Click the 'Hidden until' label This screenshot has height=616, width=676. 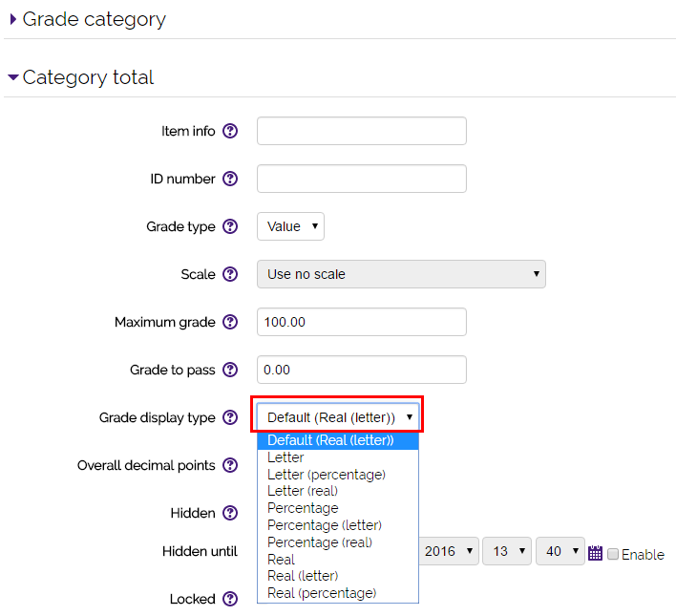201,551
